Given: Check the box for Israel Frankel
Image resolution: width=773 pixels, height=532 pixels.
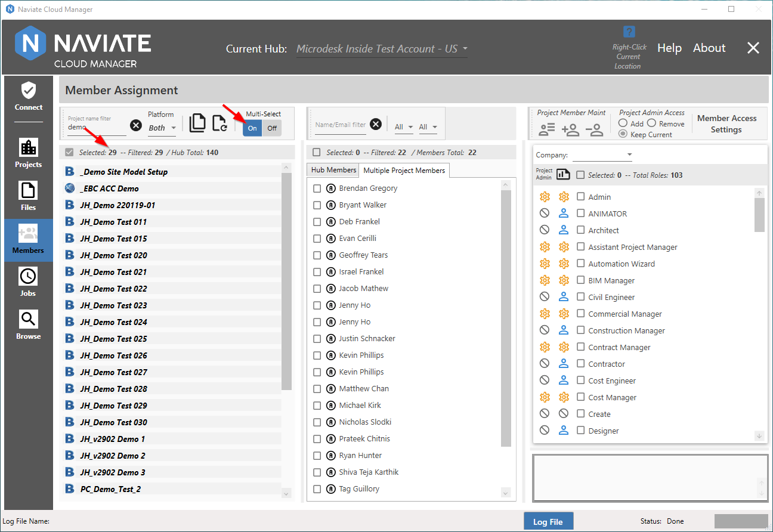Looking at the screenshot, I should (317, 272).
